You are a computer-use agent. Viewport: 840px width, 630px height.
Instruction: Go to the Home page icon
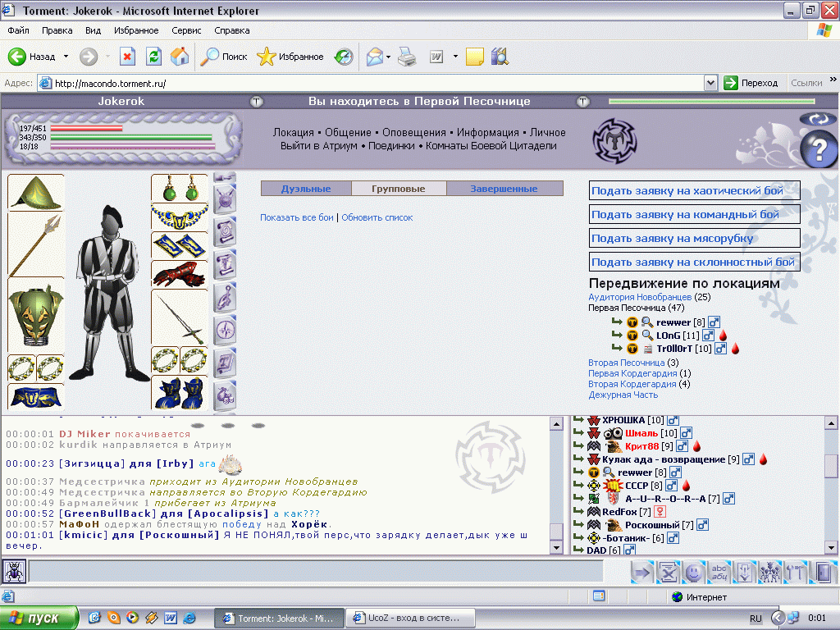click(x=180, y=57)
